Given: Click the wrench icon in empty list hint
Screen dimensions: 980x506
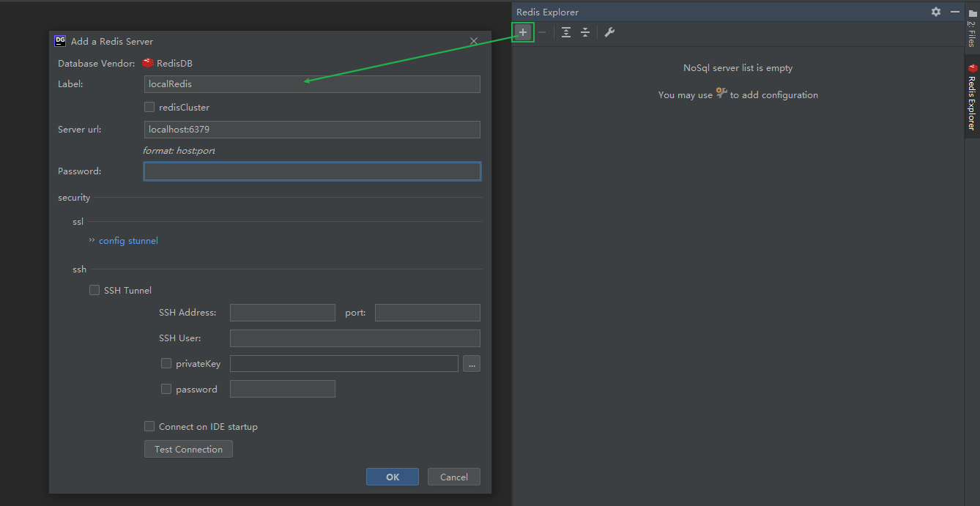Looking at the screenshot, I should coord(721,93).
